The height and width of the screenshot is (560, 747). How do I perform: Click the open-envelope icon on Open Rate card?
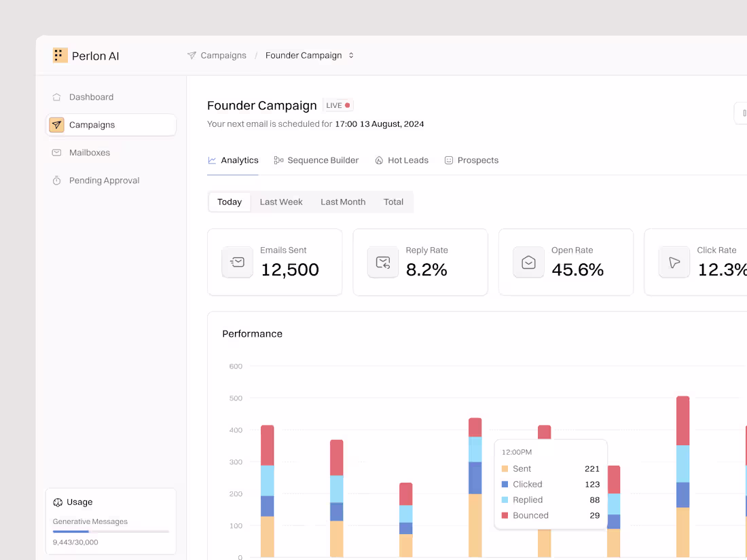[x=528, y=262]
